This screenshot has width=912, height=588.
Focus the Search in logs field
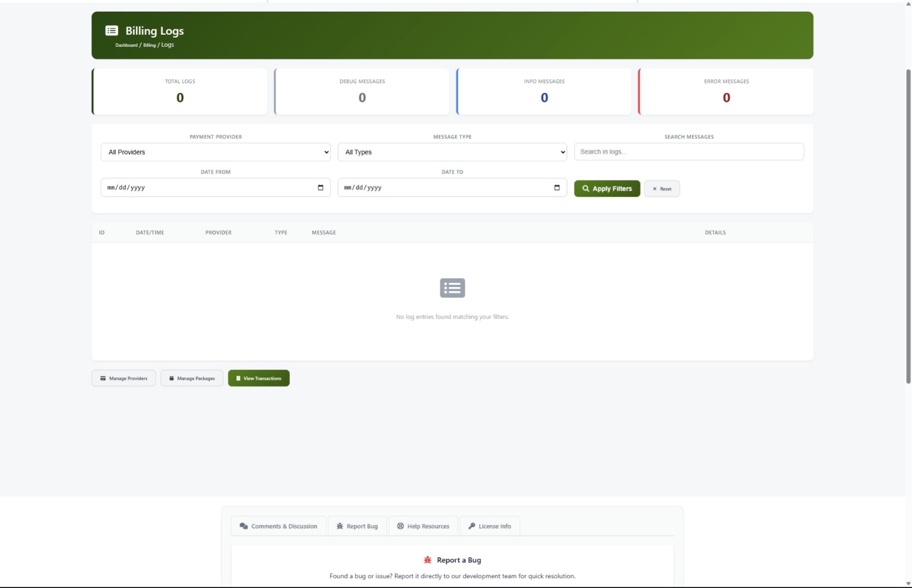tap(689, 152)
